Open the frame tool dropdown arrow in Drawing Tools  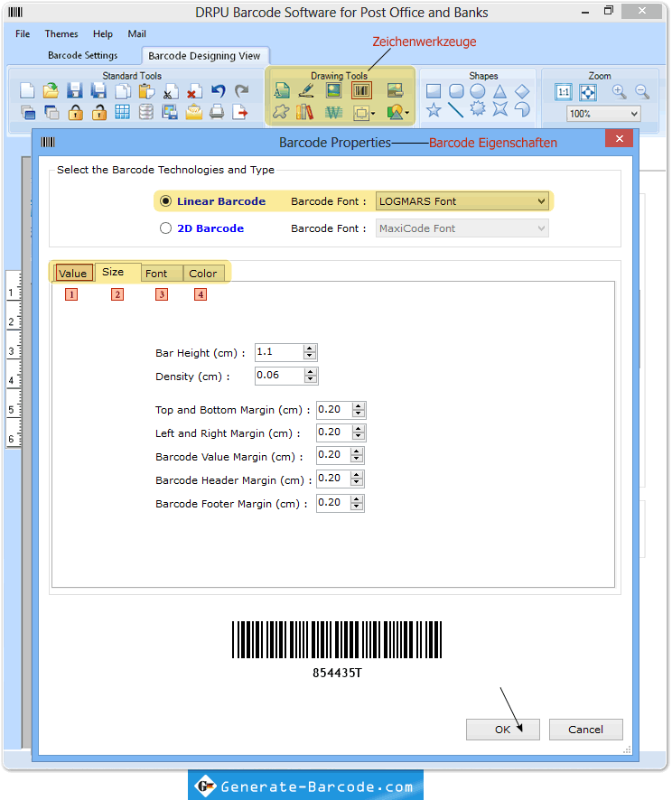[373, 113]
